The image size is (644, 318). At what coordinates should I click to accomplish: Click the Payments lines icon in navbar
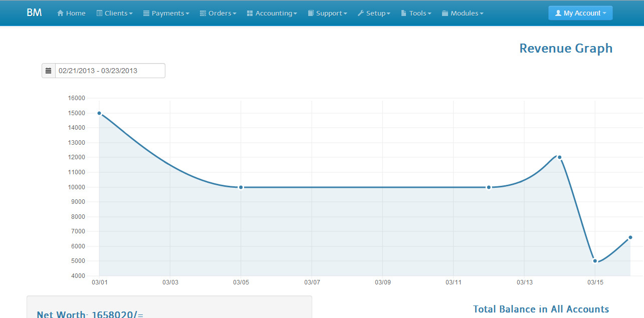click(146, 14)
